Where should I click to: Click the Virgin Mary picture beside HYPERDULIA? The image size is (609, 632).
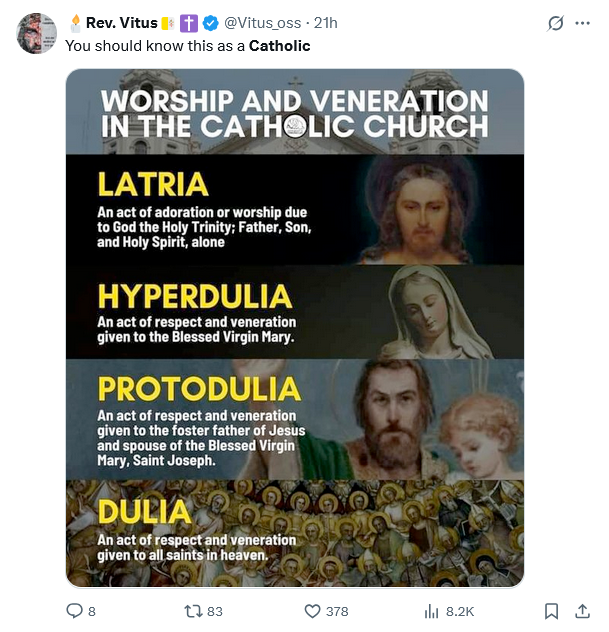pyautogui.click(x=440, y=311)
